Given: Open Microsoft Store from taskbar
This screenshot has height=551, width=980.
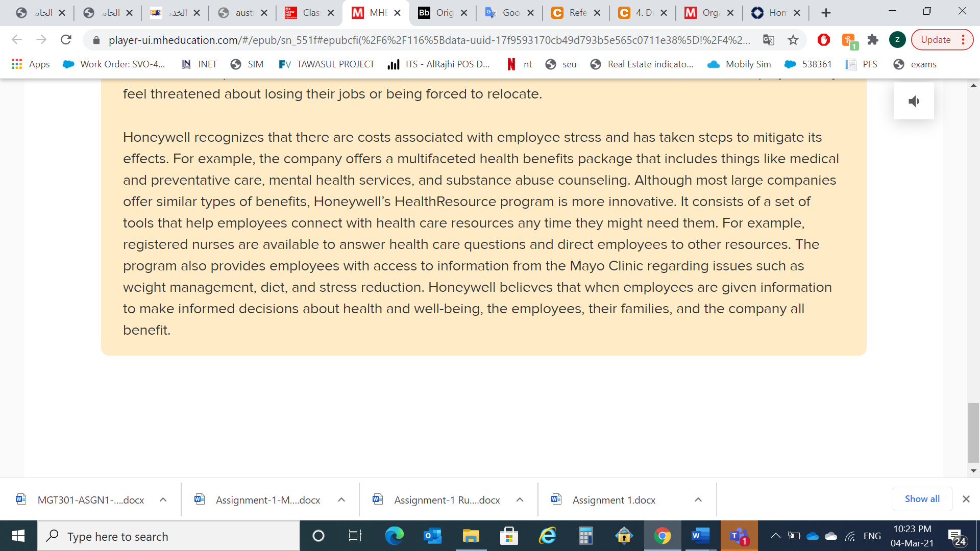Looking at the screenshot, I should (x=509, y=536).
